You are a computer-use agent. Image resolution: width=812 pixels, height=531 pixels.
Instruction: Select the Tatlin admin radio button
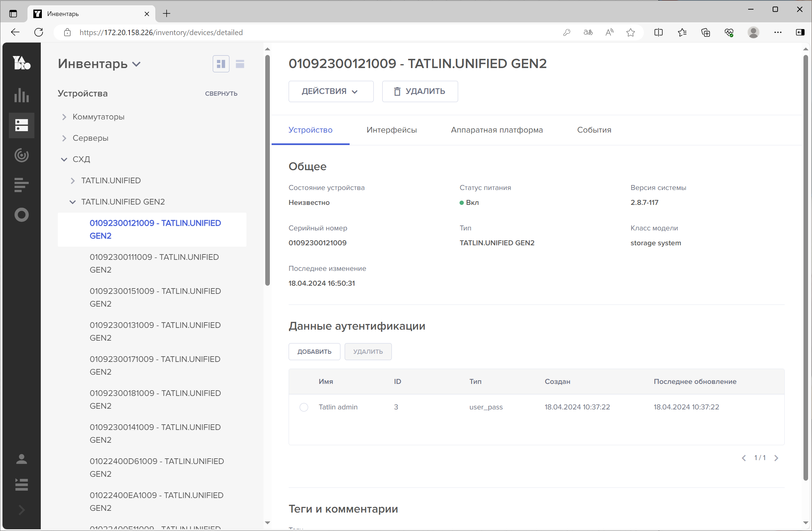pyautogui.click(x=304, y=407)
